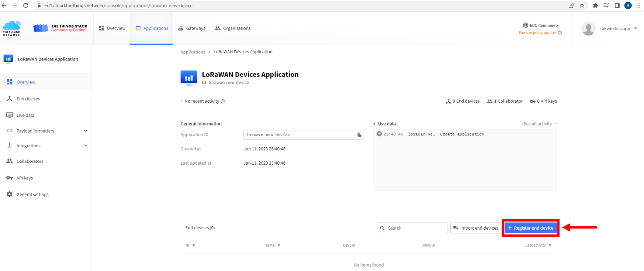Open browser three-dot menu
Viewport: 644px width, 271px height.
pyautogui.click(x=639, y=6)
